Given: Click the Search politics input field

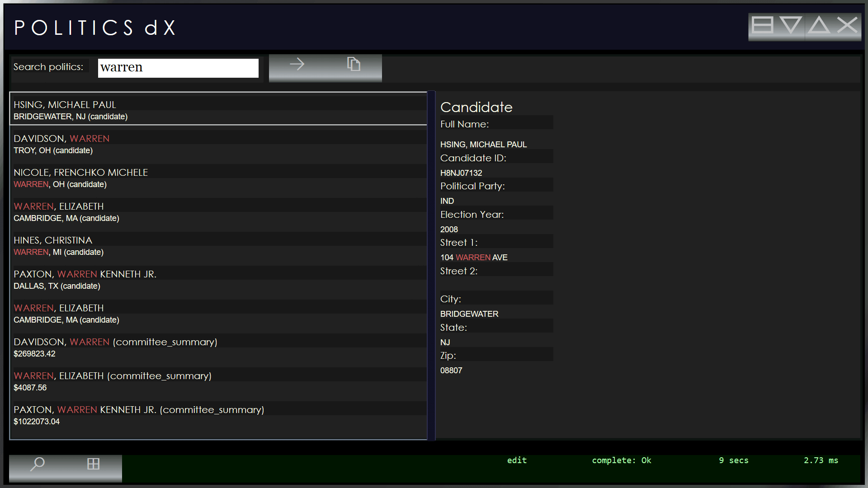Looking at the screenshot, I should tap(178, 68).
